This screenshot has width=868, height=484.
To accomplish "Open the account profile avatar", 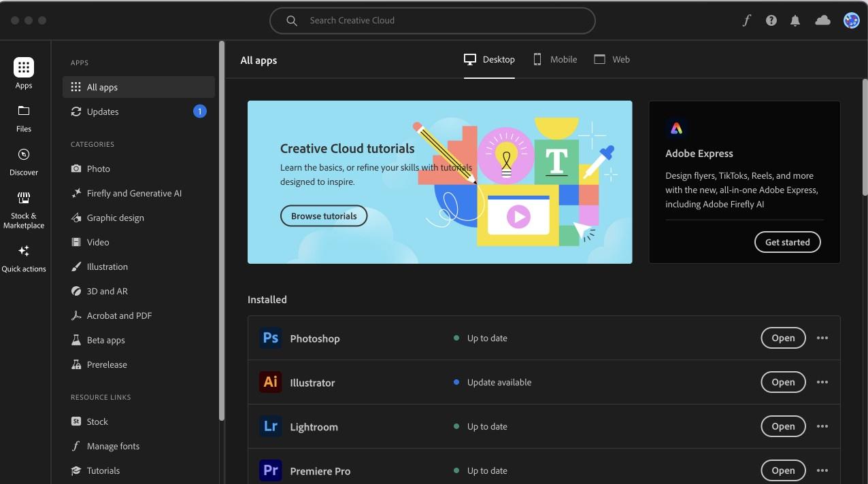I will point(851,20).
